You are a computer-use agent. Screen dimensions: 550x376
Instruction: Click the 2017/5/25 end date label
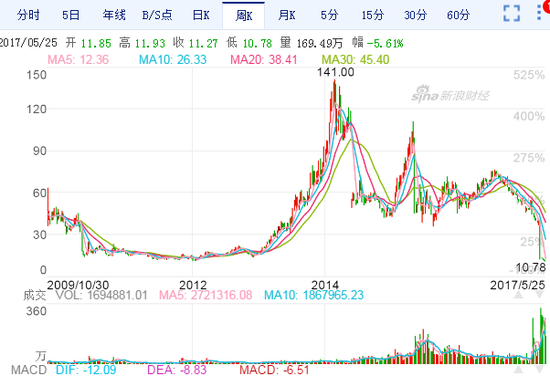pyautogui.click(x=518, y=285)
